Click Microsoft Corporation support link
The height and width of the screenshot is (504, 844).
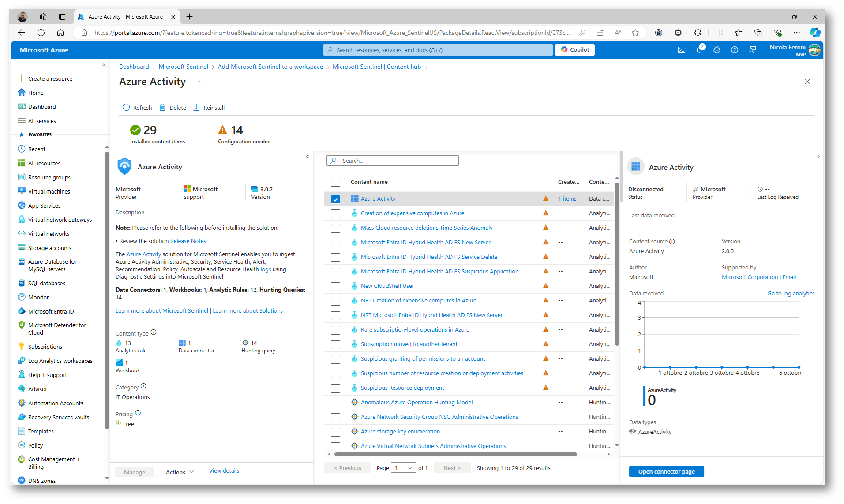750,277
